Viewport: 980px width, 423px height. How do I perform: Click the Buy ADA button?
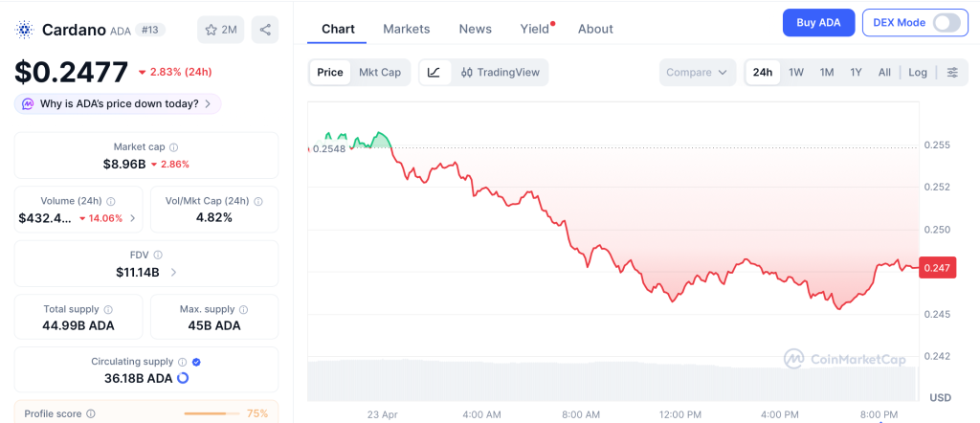click(x=818, y=23)
